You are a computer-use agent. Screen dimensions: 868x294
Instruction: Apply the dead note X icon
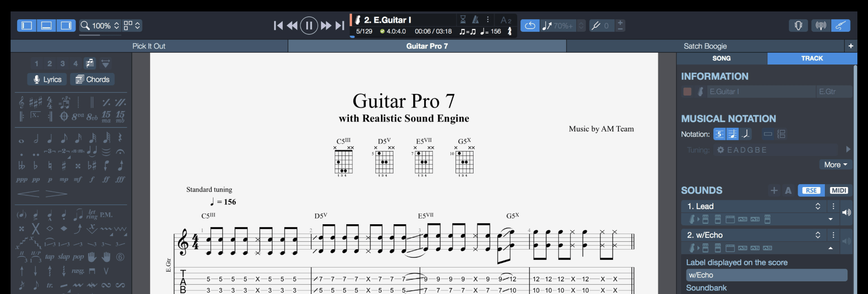[x=35, y=229]
